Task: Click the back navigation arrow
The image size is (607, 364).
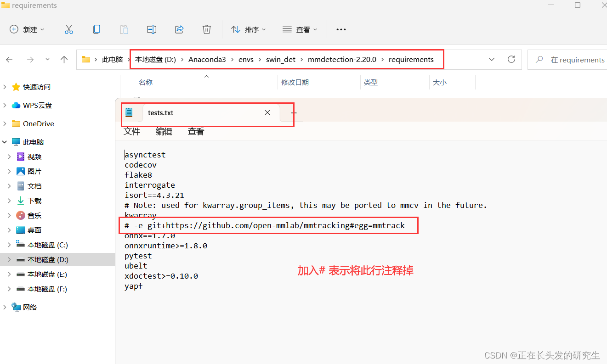Action: [10, 59]
